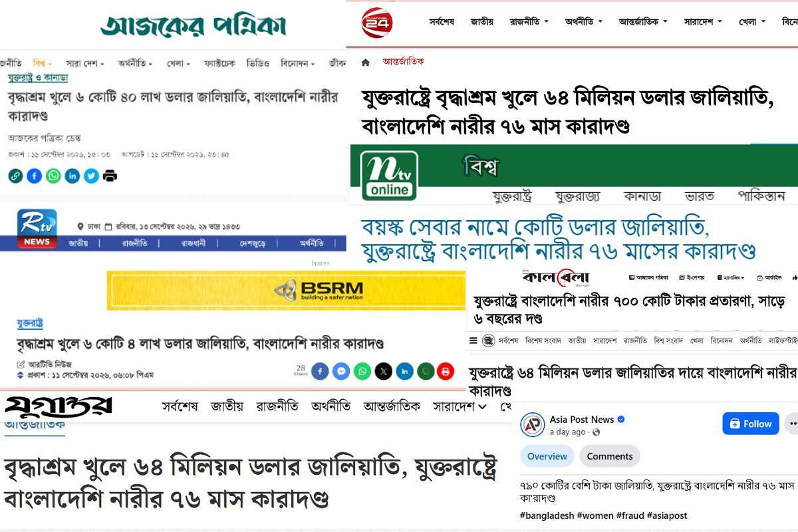Open সর্বশেষ on Channel 24 nav

pyautogui.click(x=441, y=21)
